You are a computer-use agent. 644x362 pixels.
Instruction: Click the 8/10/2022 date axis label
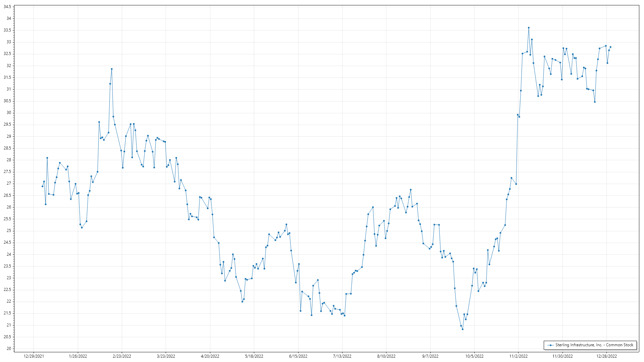coord(386,356)
